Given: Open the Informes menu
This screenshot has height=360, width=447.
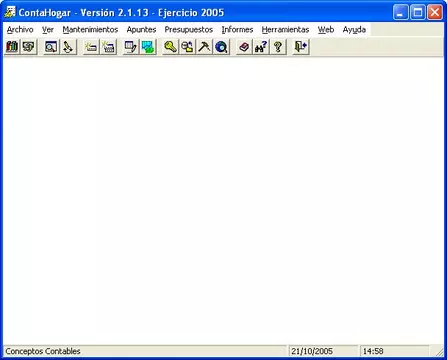Looking at the screenshot, I should (237, 30).
